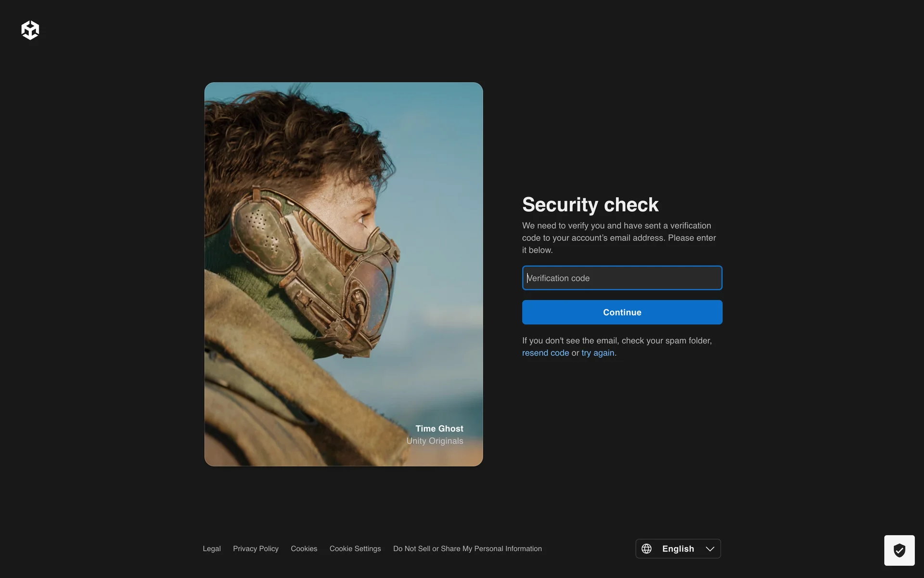924x578 pixels.
Task: Click the verification instructions paragraph
Action: [618, 237]
